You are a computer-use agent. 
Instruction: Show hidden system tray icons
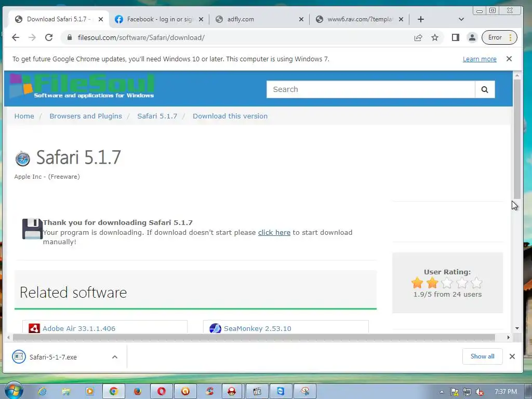click(x=442, y=392)
